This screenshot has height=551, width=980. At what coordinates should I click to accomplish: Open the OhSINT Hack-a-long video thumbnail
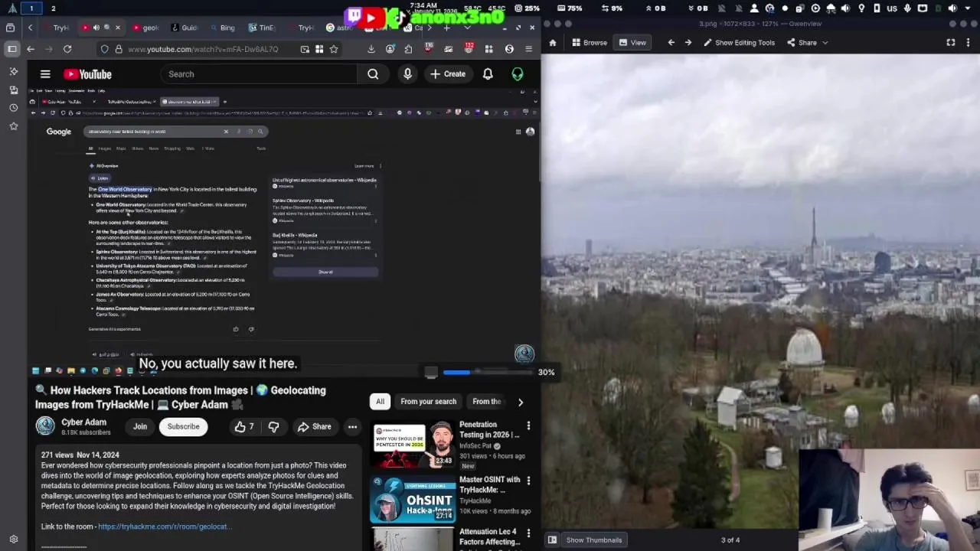pyautogui.click(x=413, y=499)
